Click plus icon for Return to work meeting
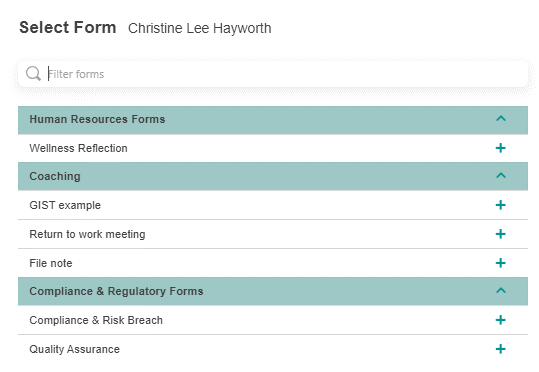 pos(500,234)
